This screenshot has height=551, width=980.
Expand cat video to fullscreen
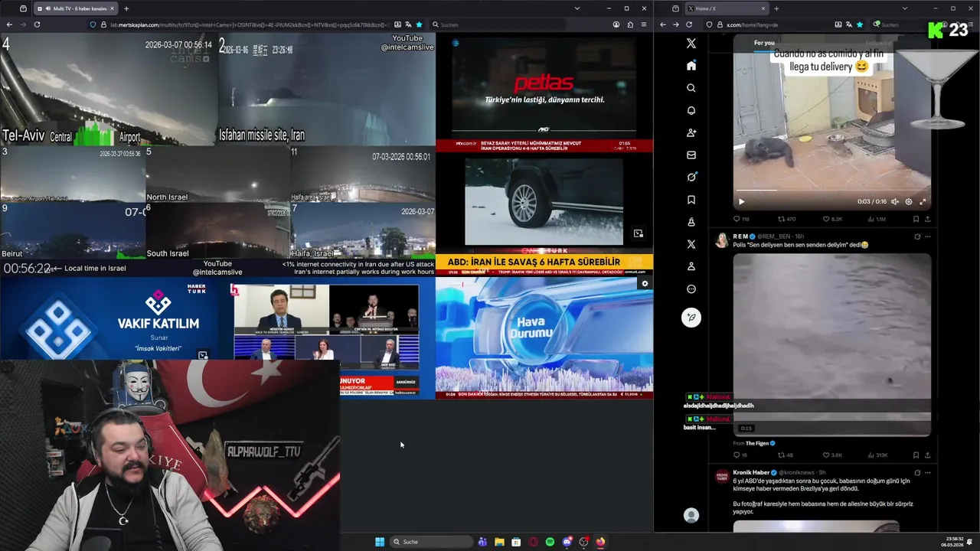[923, 202]
